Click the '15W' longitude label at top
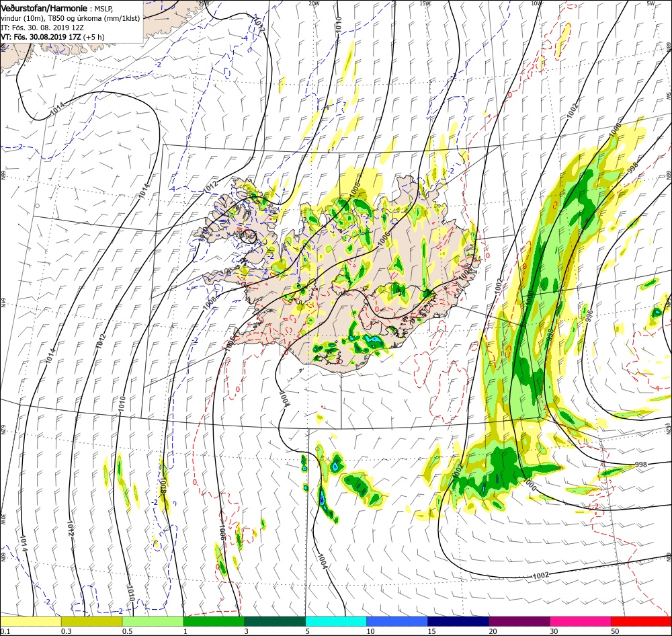The width and height of the screenshot is (672, 636). coord(425,3)
